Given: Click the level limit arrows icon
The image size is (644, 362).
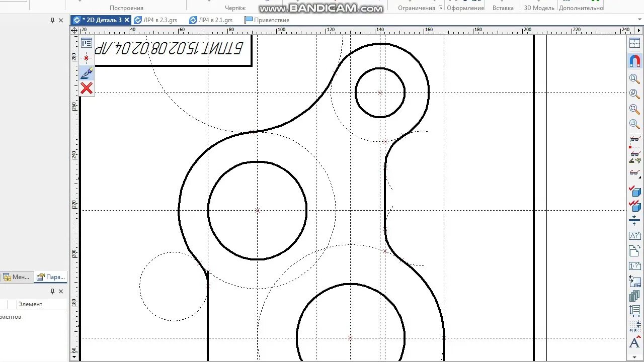Looking at the screenshot, I should (635, 220).
